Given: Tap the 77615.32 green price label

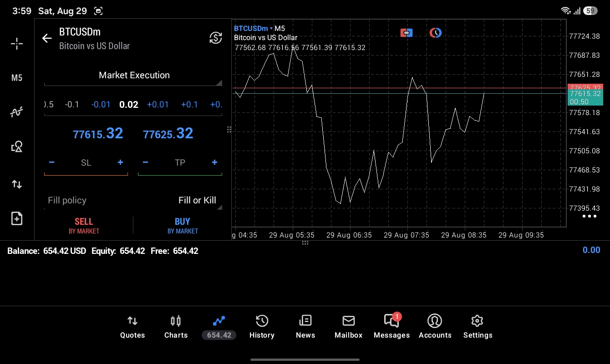Looking at the screenshot, I should click(585, 97).
